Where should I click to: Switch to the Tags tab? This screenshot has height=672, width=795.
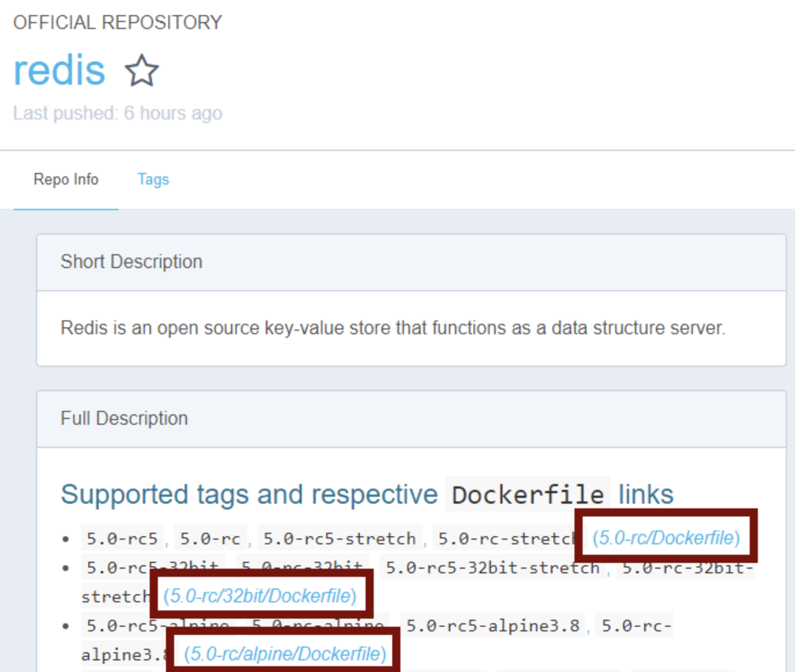pyautogui.click(x=153, y=179)
